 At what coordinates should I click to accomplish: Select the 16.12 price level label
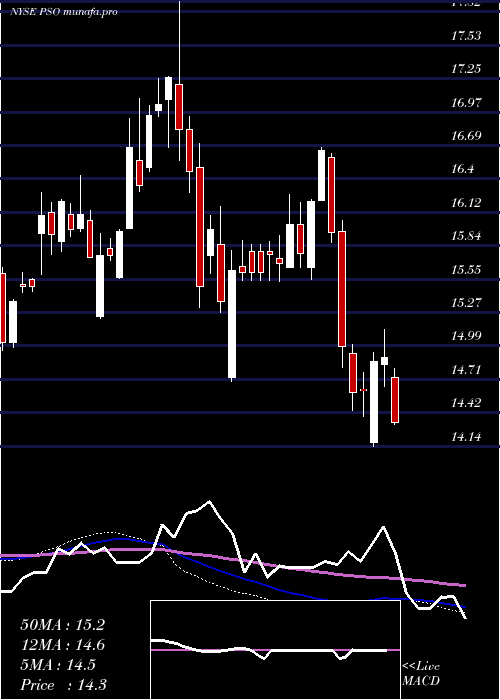[x=466, y=203]
